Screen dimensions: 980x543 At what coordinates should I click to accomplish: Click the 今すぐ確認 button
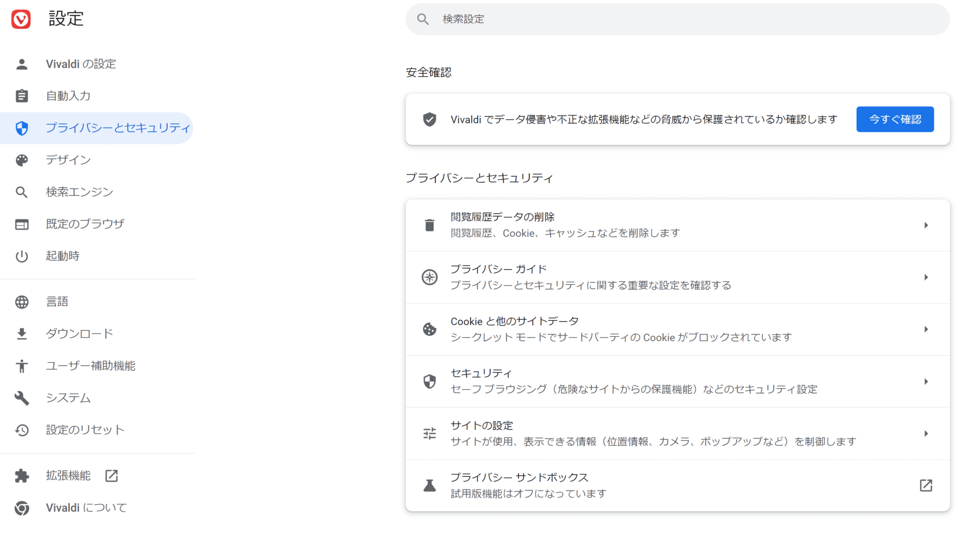pyautogui.click(x=895, y=119)
